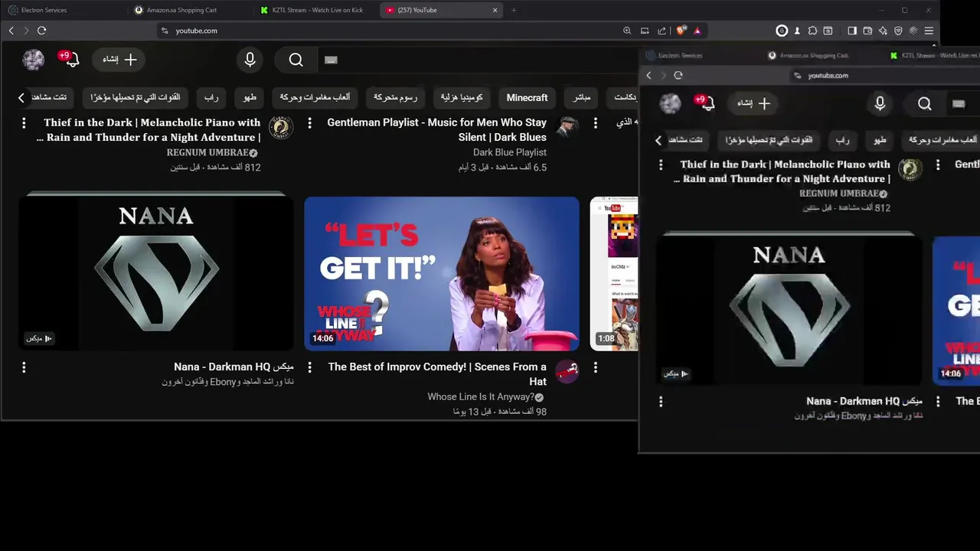Open The Best of Improv Comedy video title

(x=437, y=373)
